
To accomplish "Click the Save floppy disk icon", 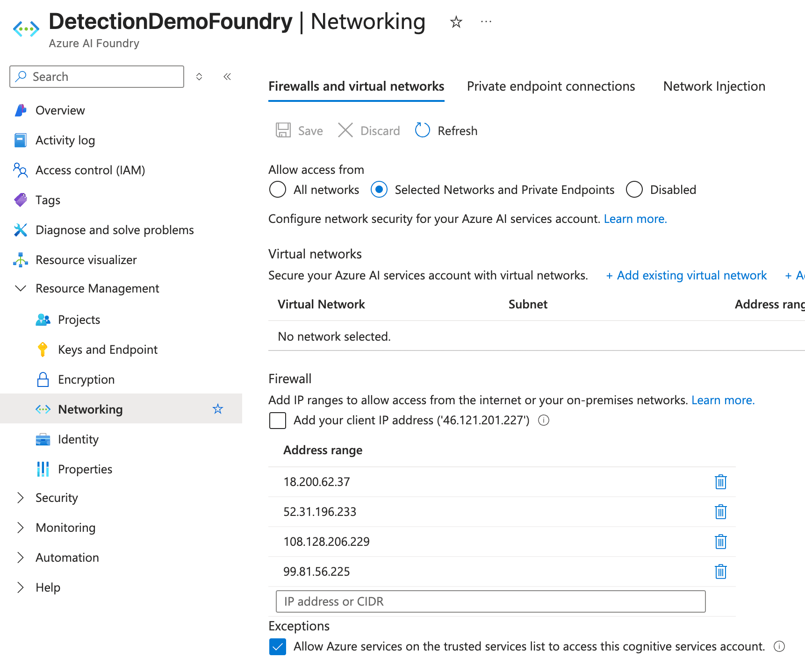I will click(283, 130).
